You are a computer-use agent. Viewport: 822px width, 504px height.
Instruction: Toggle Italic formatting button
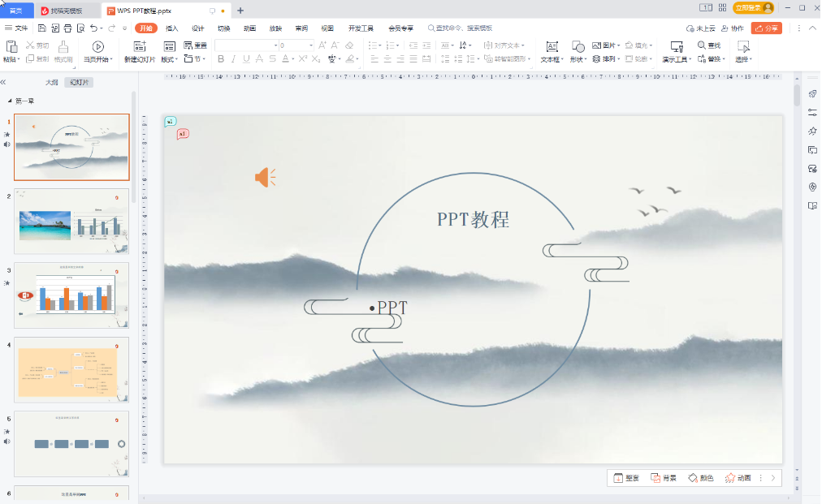[x=234, y=59]
